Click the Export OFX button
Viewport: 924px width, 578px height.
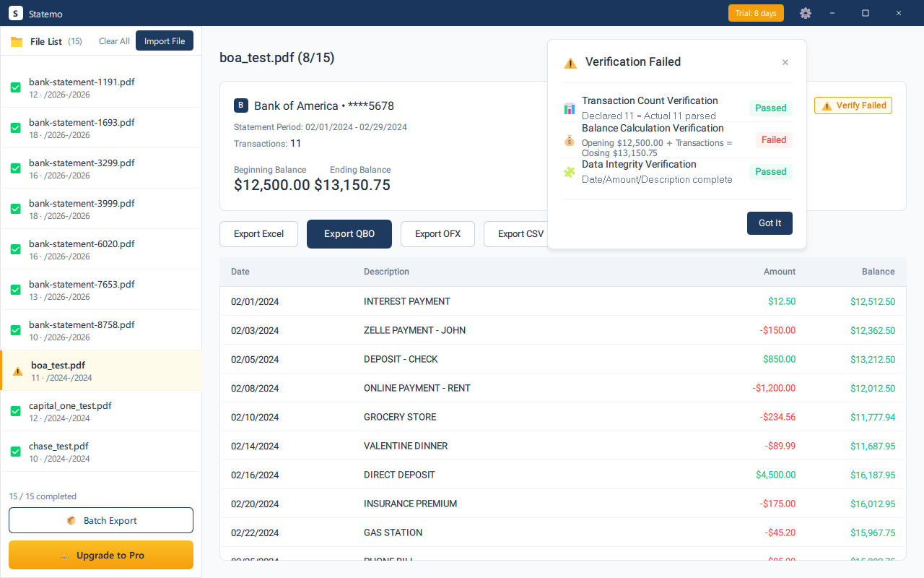[x=437, y=234]
